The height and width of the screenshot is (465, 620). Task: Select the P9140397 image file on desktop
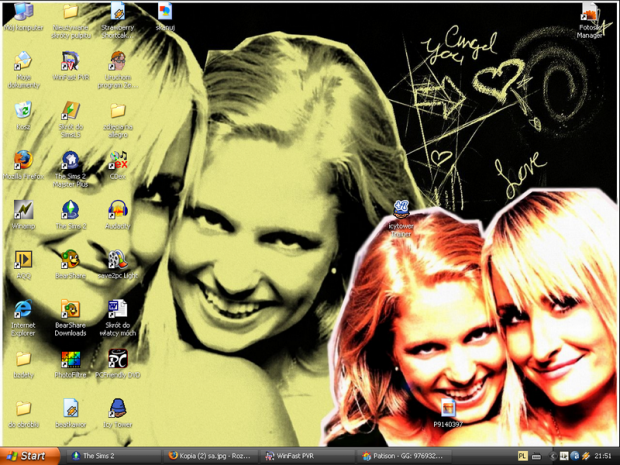point(447,408)
